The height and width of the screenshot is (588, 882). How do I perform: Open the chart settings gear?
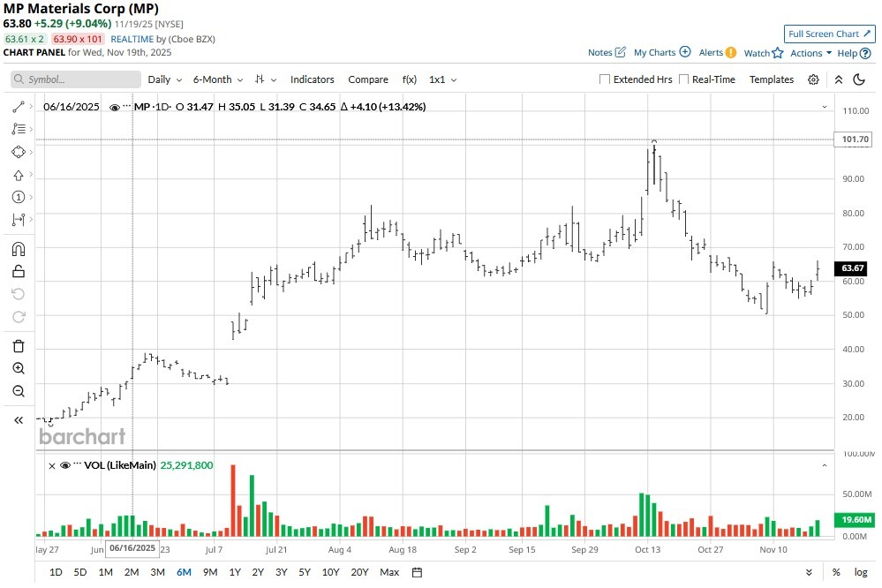coord(813,79)
